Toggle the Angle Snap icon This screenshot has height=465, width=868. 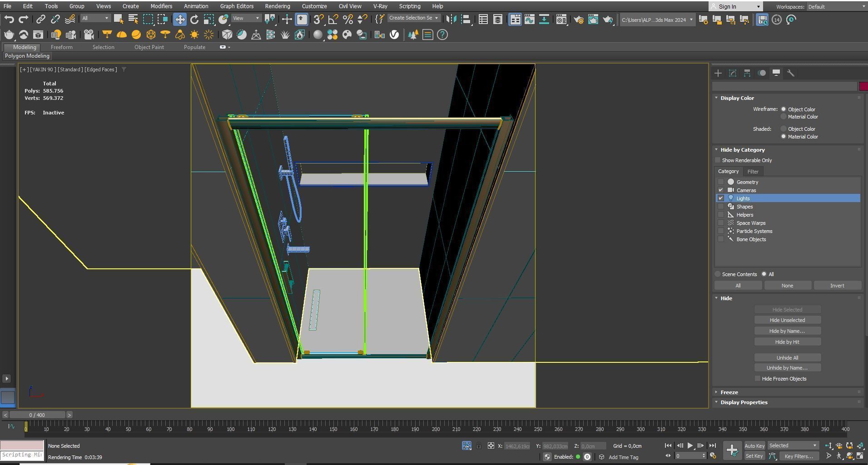[333, 20]
